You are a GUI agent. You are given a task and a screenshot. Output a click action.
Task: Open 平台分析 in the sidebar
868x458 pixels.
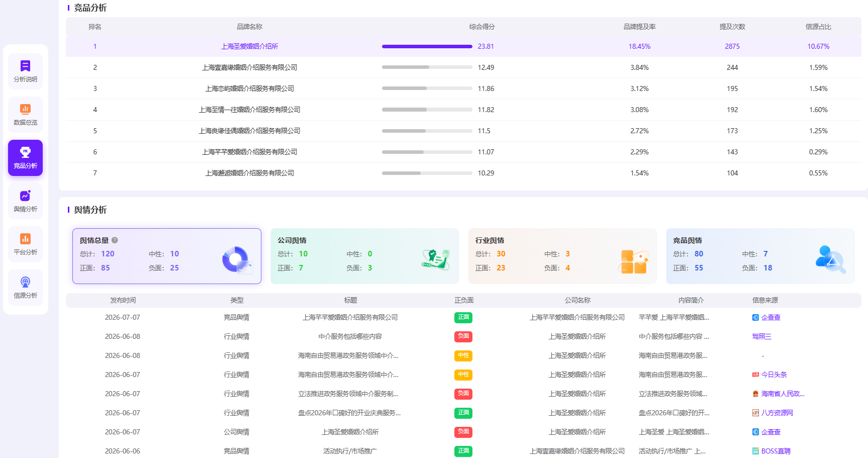tap(25, 244)
